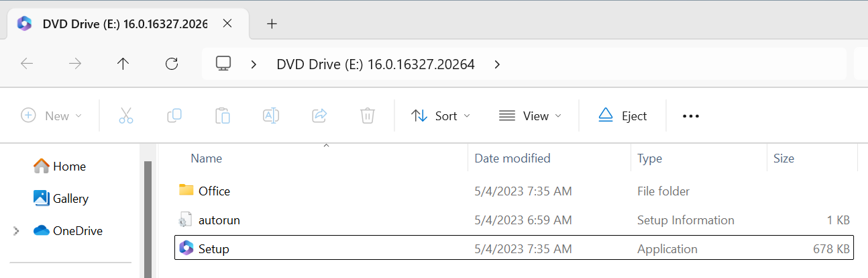Click the Back navigation arrow
Viewport: 868px width, 278px height.
coord(27,64)
